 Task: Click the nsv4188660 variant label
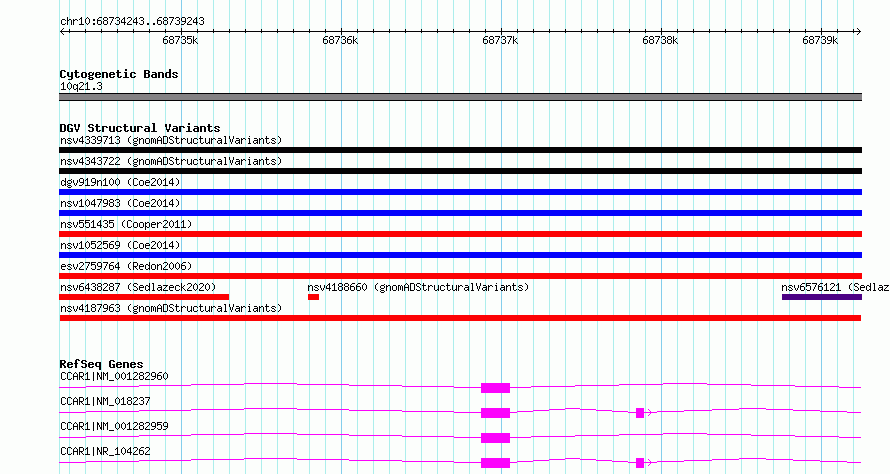pyautogui.click(x=418, y=287)
